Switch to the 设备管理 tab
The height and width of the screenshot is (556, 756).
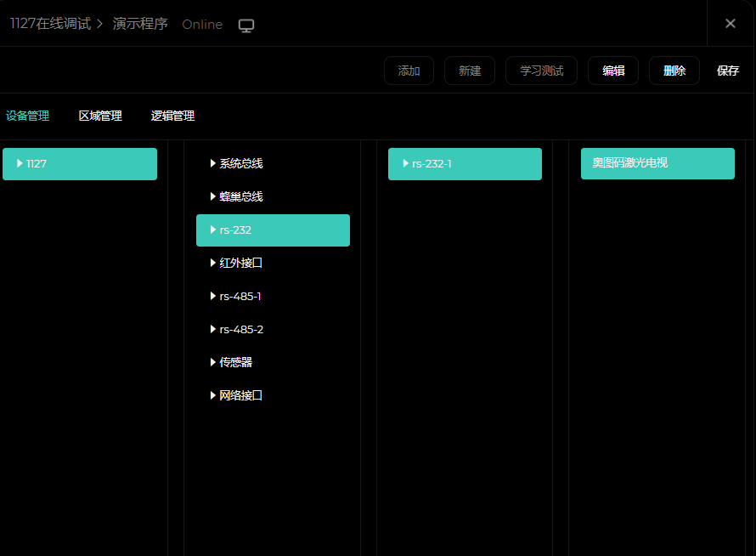click(27, 116)
